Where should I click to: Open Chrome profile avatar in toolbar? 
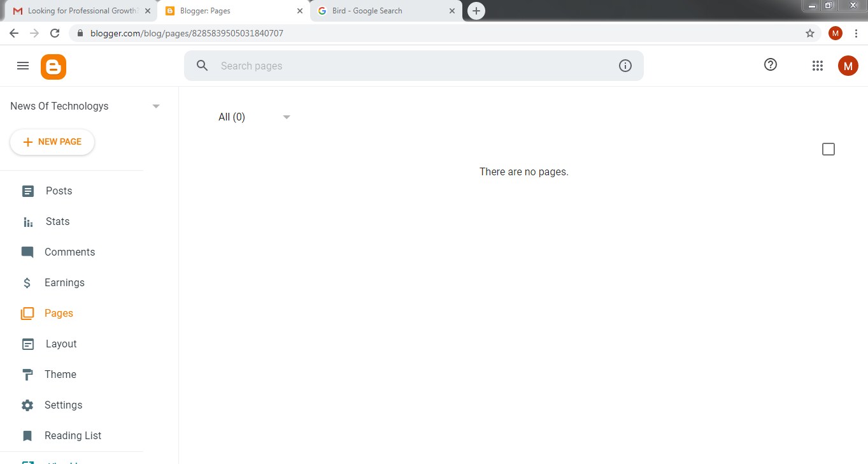836,33
